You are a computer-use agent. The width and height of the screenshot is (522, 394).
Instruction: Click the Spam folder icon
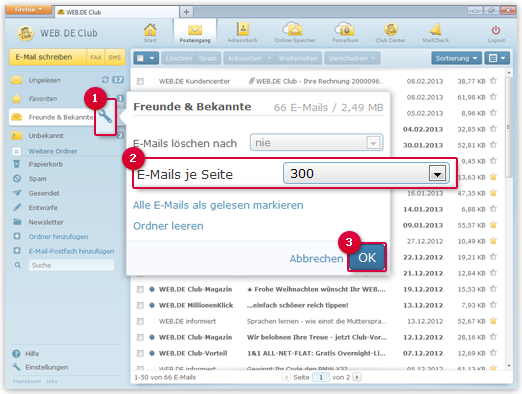(17, 178)
